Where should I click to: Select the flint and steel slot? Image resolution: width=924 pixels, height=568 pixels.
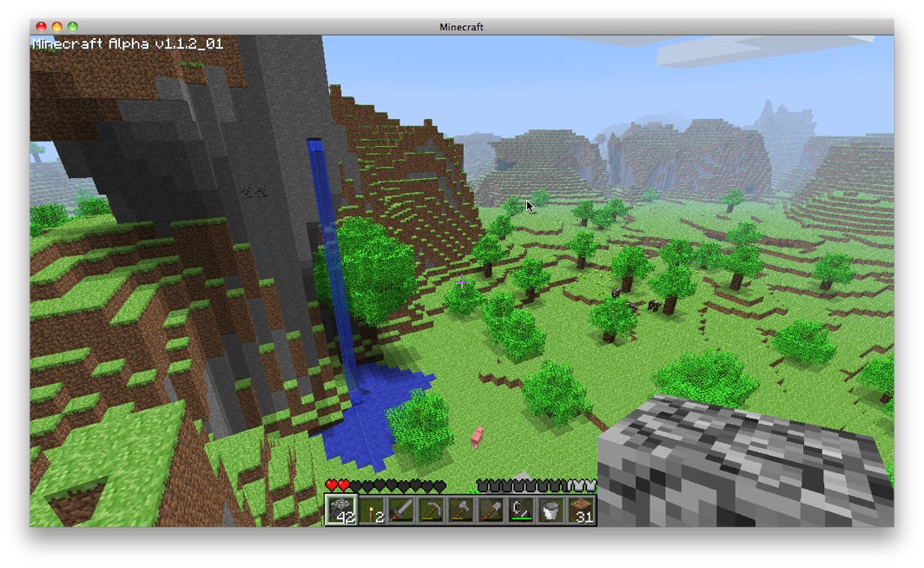[x=521, y=510]
